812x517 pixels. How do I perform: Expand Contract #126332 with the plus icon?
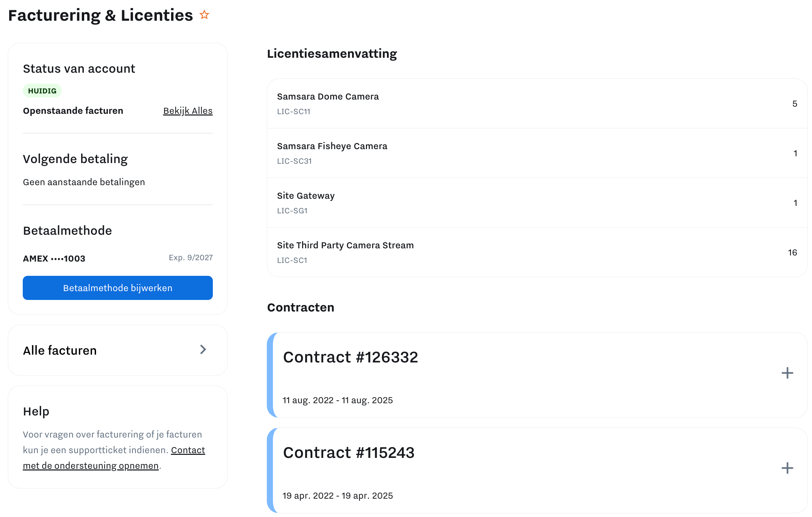tap(788, 373)
